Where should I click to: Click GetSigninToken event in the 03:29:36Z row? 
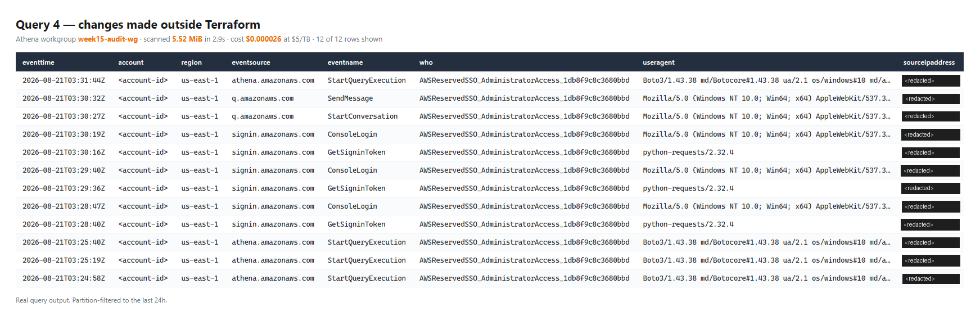356,188
